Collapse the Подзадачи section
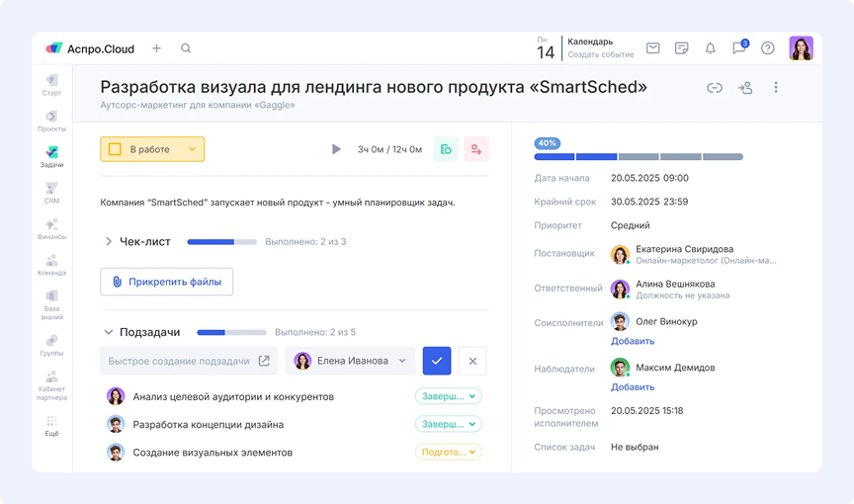The height and width of the screenshot is (504, 854). click(x=109, y=332)
